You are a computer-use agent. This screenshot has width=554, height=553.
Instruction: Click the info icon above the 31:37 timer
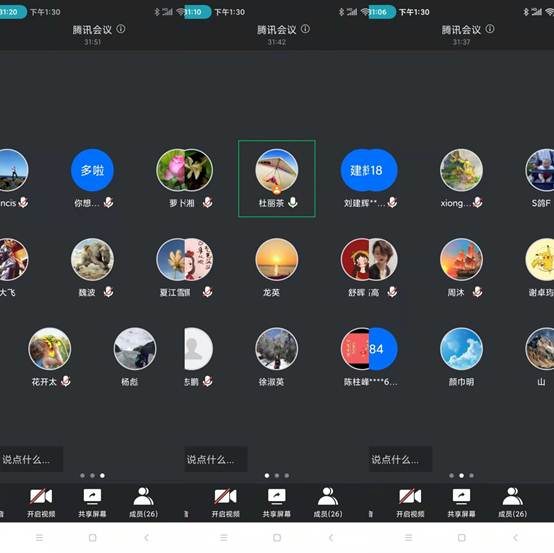pyautogui.click(x=490, y=29)
